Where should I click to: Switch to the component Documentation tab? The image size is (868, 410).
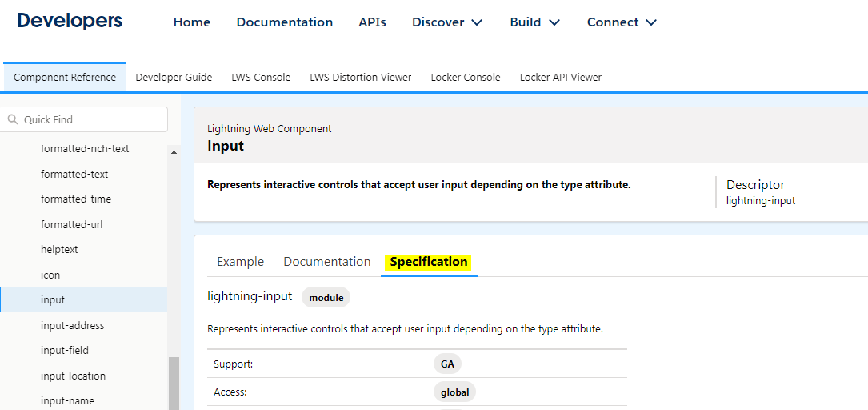coord(327,262)
